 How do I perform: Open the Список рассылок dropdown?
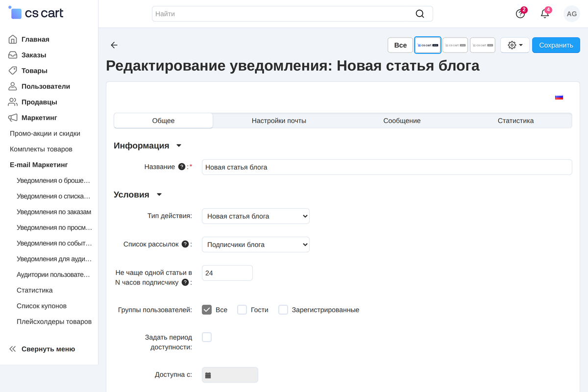pyautogui.click(x=256, y=245)
